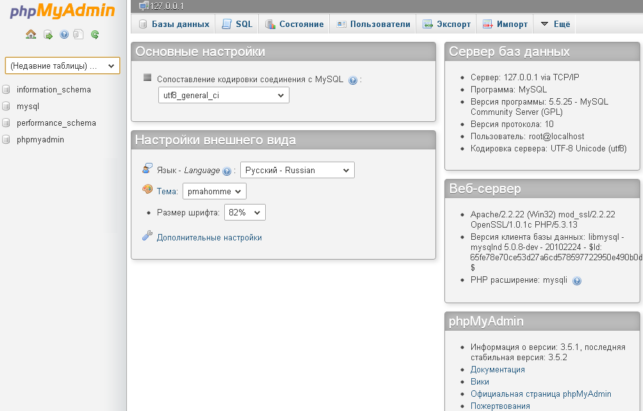Open Официальная страница phpMyAdmin link

tap(540, 394)
